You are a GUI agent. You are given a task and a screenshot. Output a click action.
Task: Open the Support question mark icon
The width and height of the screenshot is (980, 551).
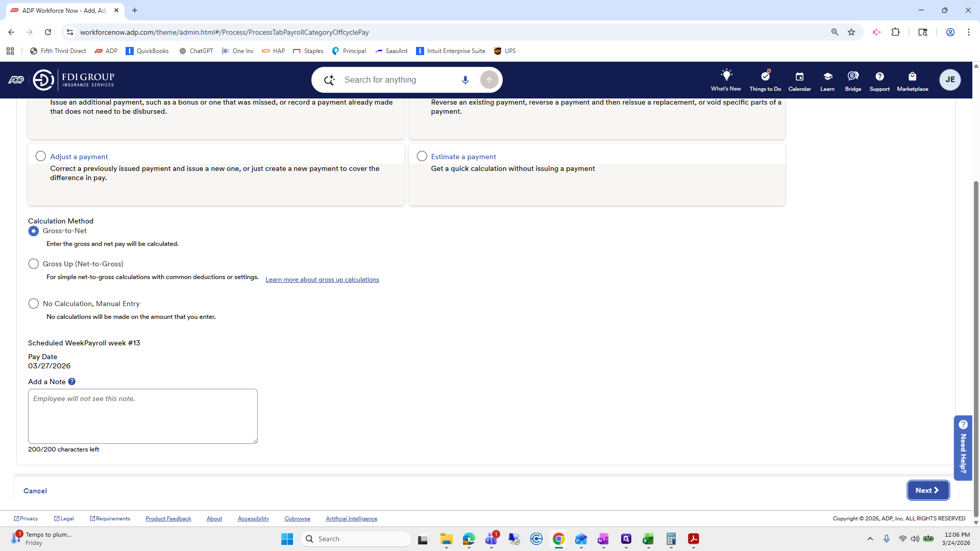(x=879, y=77)
